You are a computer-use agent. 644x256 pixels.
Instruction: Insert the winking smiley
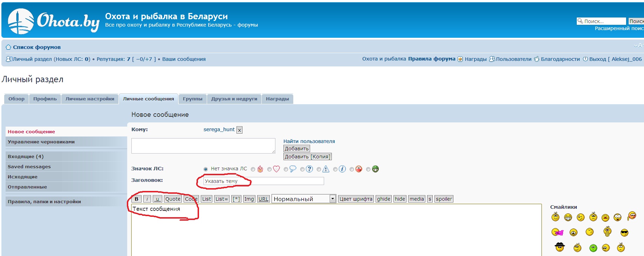(x=581, y=218)
